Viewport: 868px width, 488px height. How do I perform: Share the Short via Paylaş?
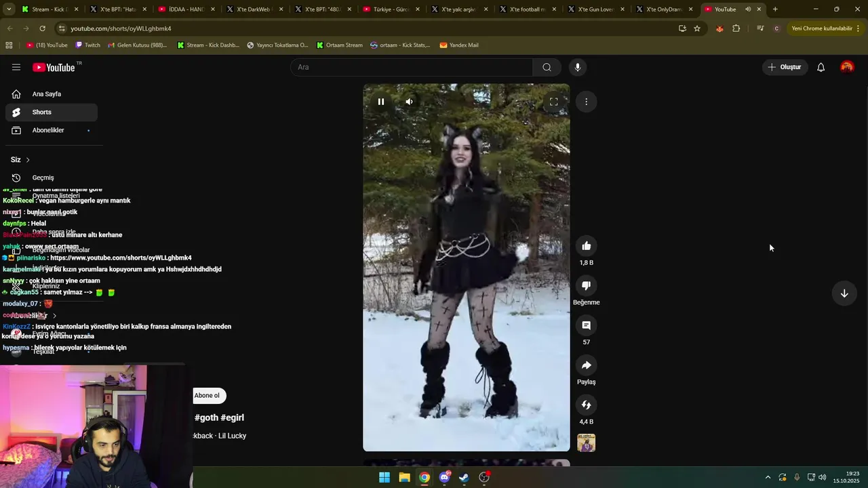[x=586, y=365]
